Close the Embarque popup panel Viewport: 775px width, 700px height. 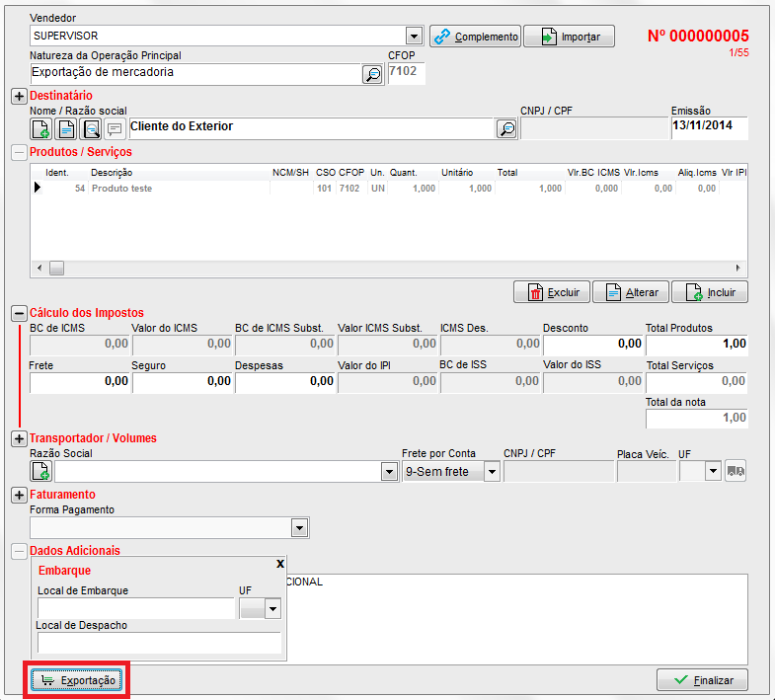click(x=279, y=563)
